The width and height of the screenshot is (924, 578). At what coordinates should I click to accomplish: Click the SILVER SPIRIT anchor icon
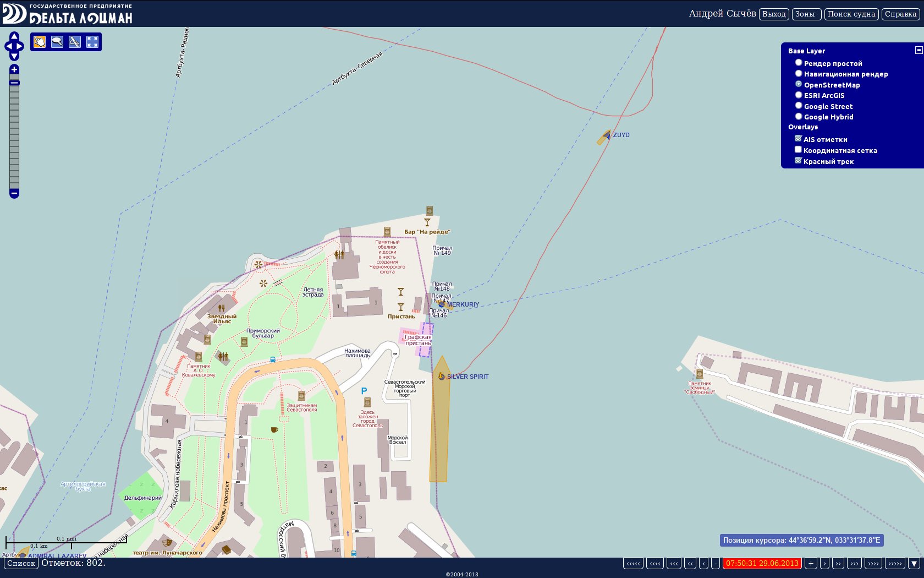pyautogui.click(x=441, y=376)
